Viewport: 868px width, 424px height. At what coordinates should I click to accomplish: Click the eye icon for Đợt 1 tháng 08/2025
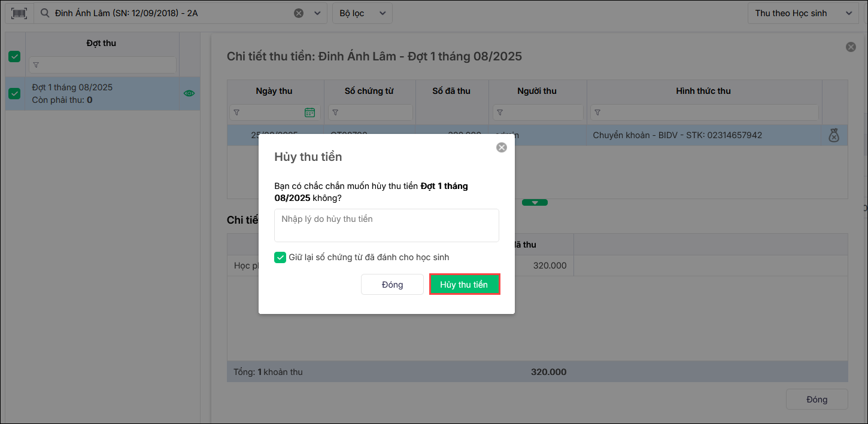[189, 93]
